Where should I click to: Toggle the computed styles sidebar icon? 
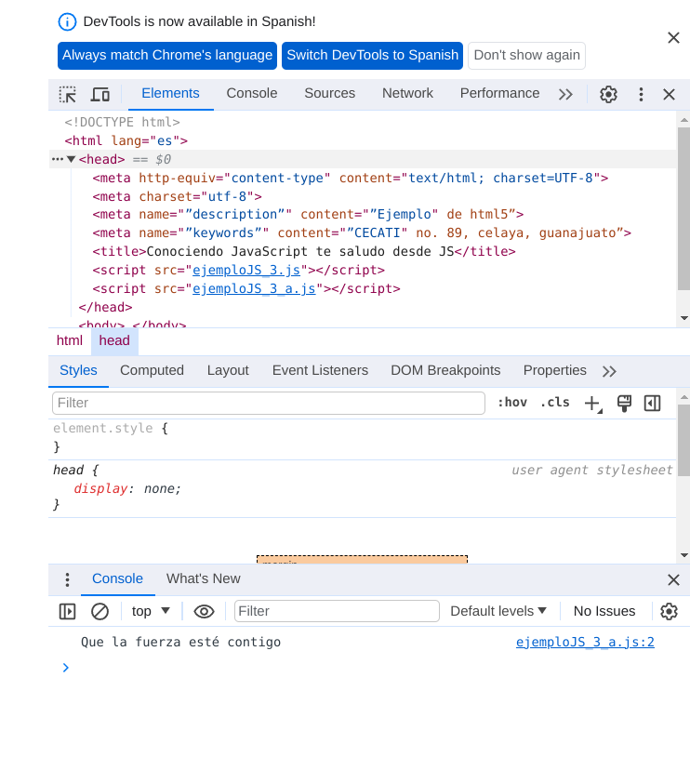652,403
